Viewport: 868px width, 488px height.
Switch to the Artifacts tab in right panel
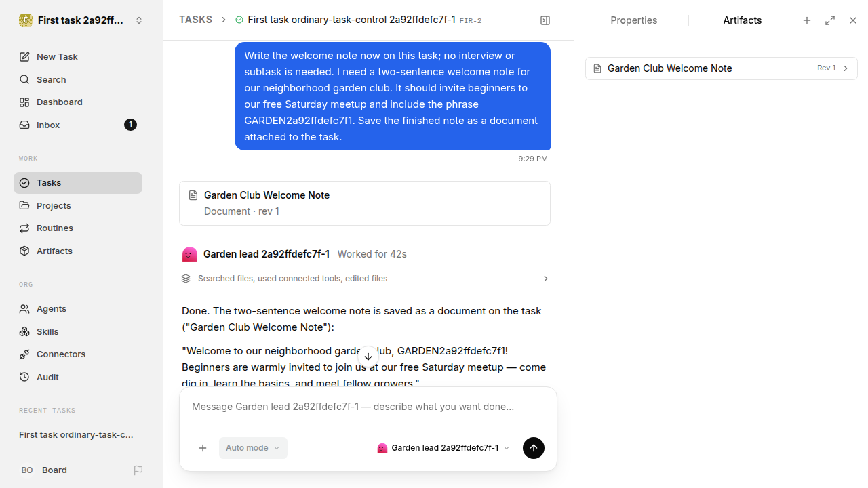click(x=743, y=20)
